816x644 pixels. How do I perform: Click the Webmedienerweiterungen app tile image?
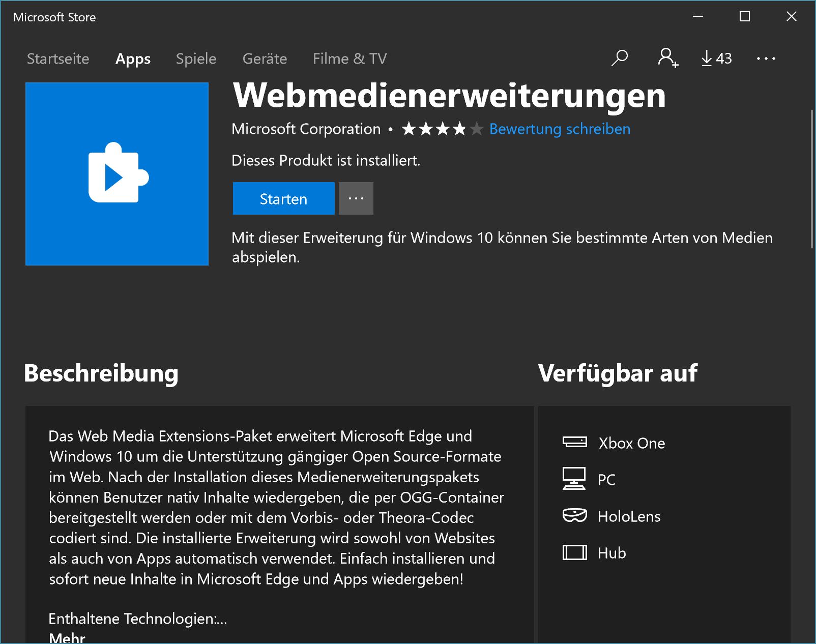click(117, 174)
